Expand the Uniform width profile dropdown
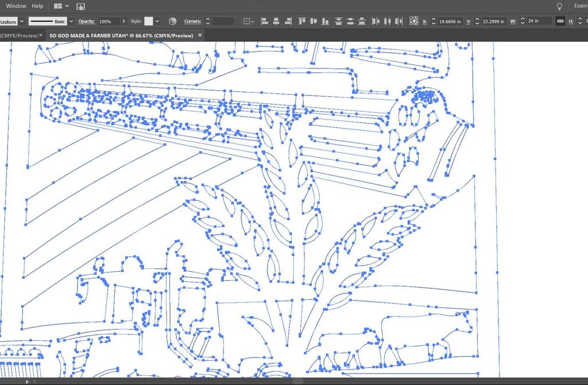The height and width of the screenshot is (385, 588). [x=22, y=21]
